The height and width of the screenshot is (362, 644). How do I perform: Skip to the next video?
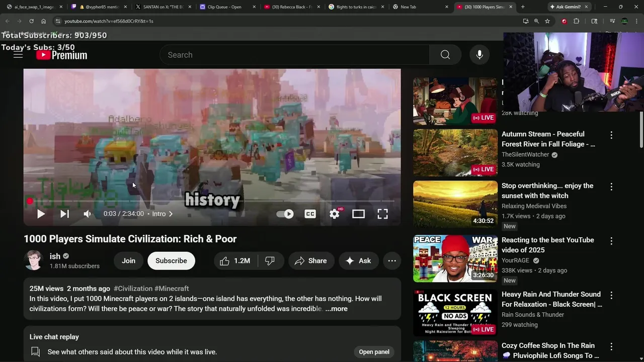[64, 214]
